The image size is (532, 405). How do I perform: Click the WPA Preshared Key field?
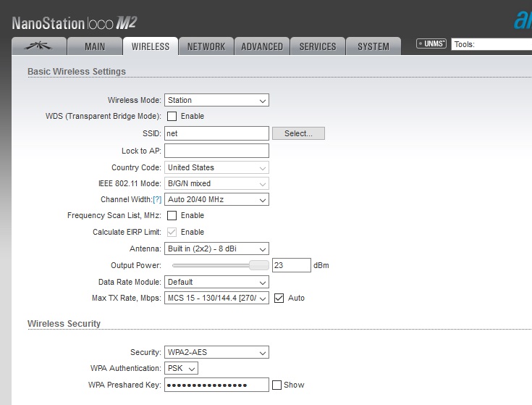tap(217, 385)
